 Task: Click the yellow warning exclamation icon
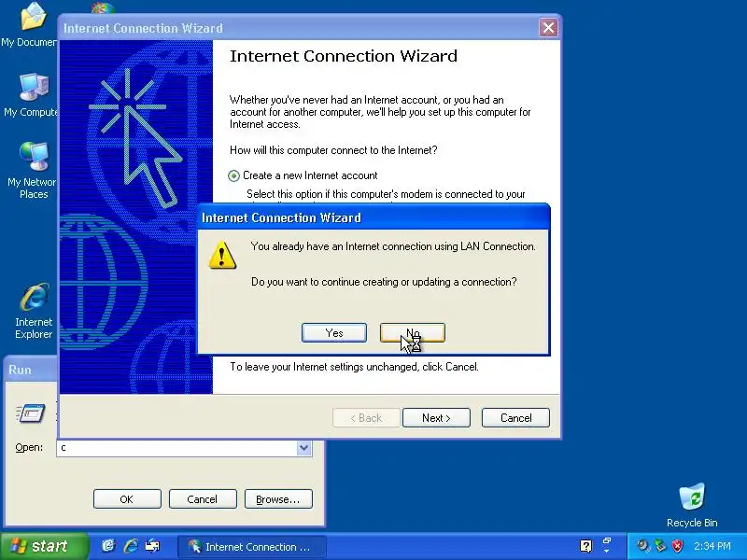pos(222,255)
